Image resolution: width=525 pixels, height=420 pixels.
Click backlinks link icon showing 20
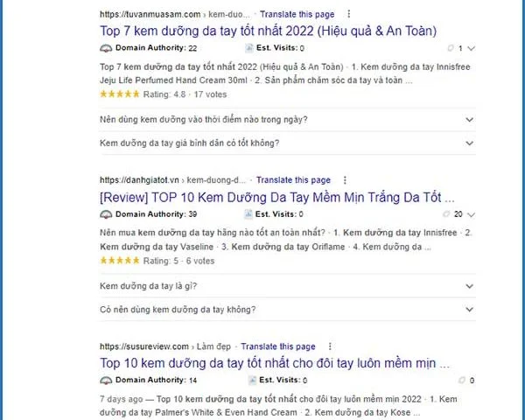pyautogui.click(x=446, y=214)
